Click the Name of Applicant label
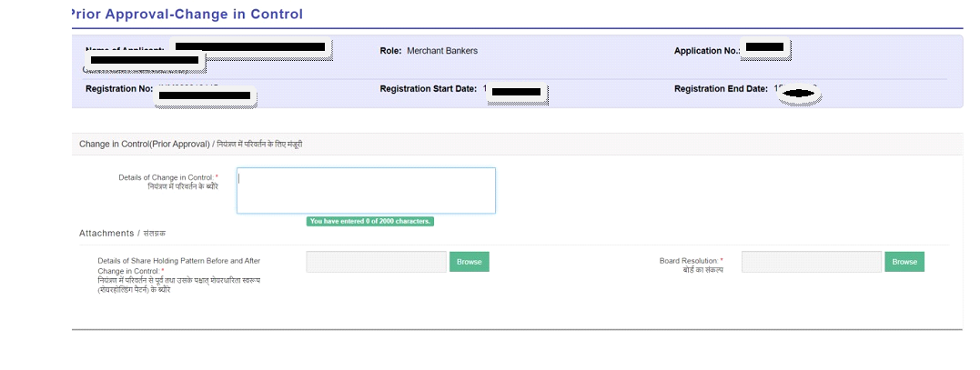This screenshot has height=370, width=980. (126, 48)
